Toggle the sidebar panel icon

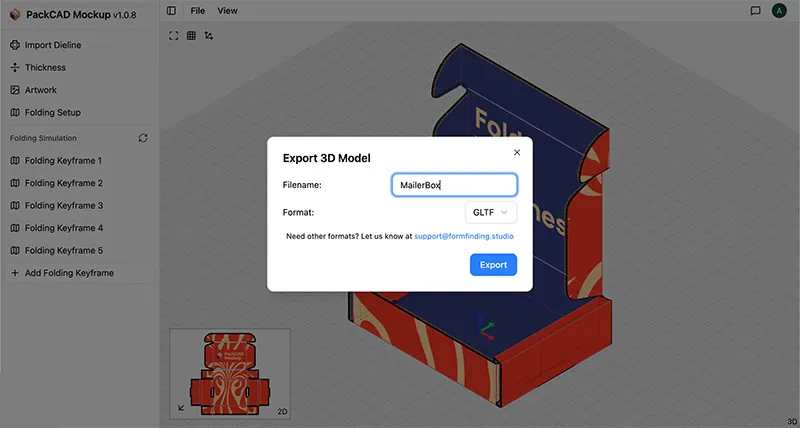(171, 11)
